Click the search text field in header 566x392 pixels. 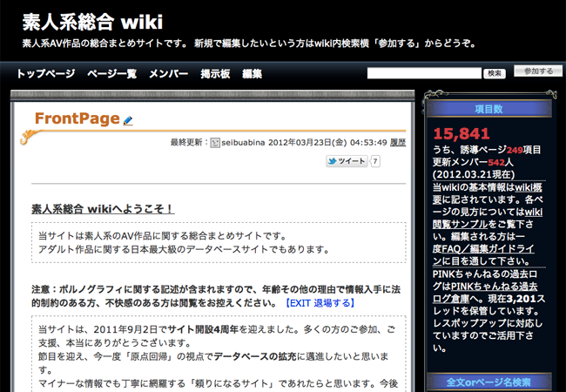tap(424, 73)
